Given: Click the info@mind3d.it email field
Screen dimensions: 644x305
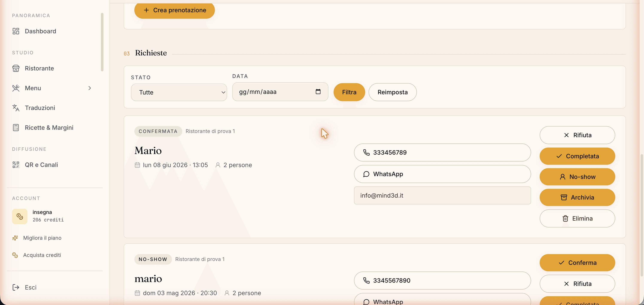Looking at the screenshot, I should click(442, 195).
